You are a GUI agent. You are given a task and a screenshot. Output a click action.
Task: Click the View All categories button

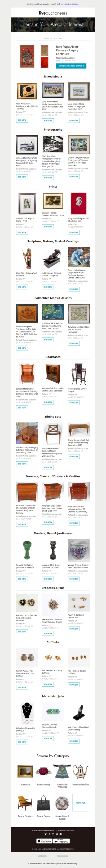[x=81, y=803]
